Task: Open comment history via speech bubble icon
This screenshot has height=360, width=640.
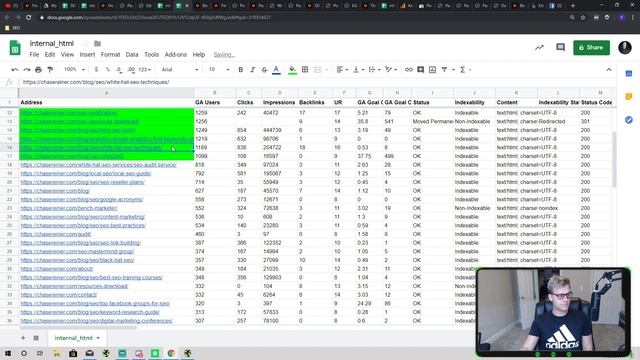Action: point(560,48)
